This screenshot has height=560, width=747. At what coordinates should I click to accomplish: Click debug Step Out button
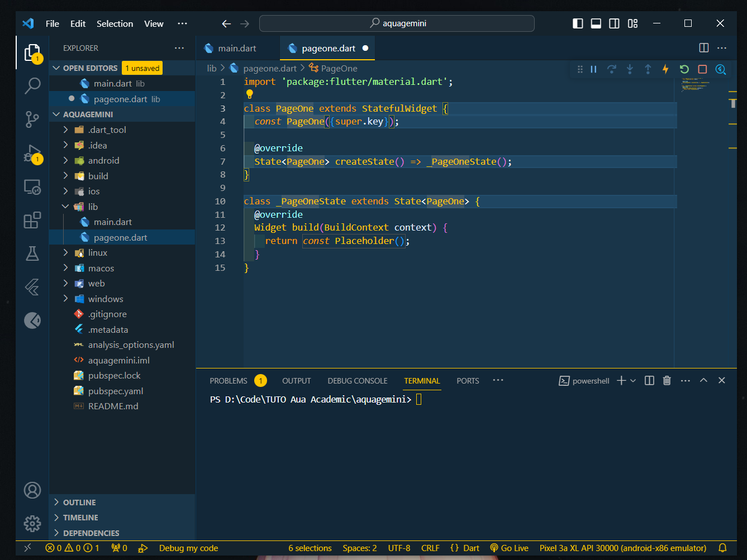[x=648, y=69]
